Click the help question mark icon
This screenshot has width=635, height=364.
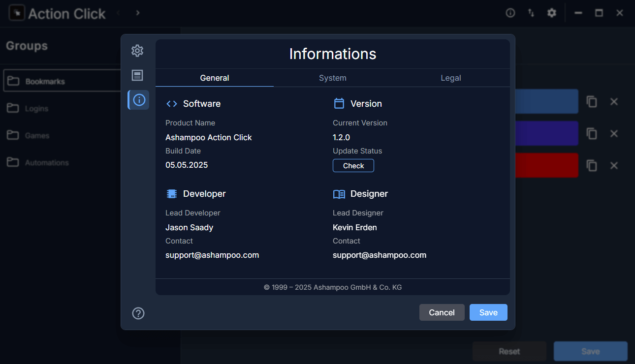138,313
